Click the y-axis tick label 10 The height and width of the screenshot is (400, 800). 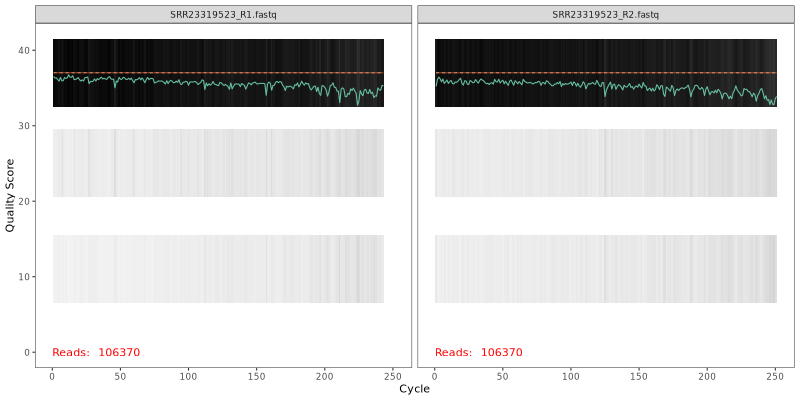[x=24, y=277]
